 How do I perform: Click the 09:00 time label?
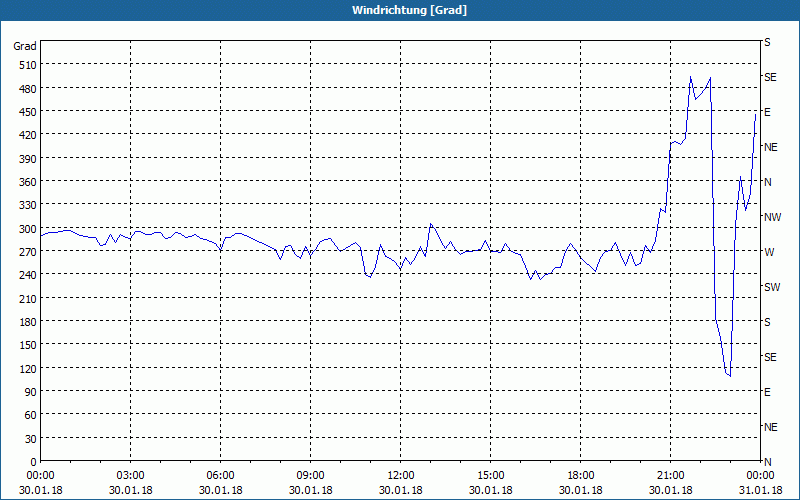click(x=311, y=476)
